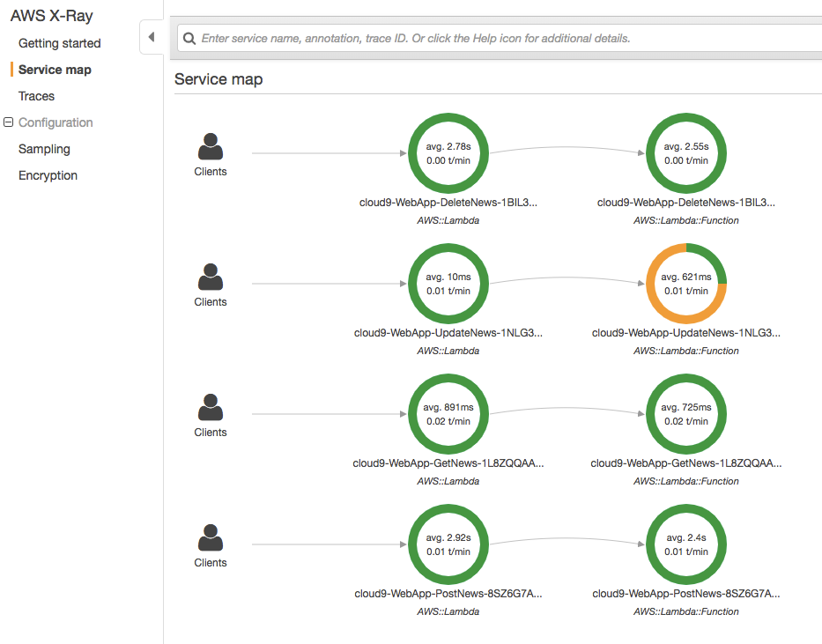Click AWS::Lambda text under DeleteNews node
822x644 pixels.
(448, 220)
